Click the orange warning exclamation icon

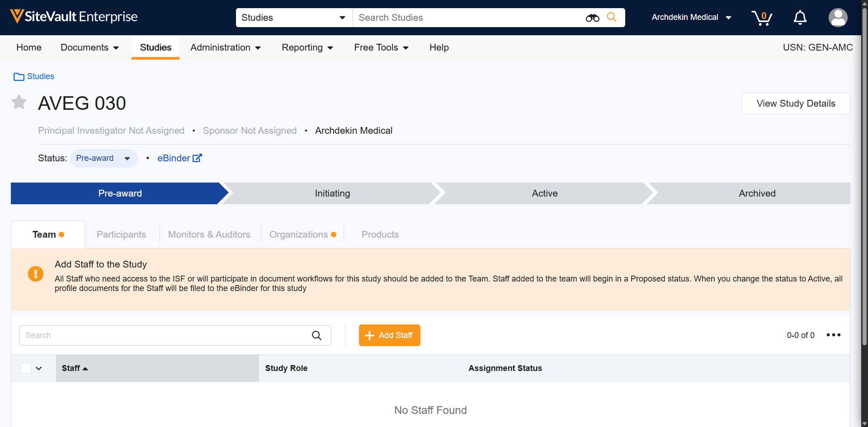(x=36, y=274)
